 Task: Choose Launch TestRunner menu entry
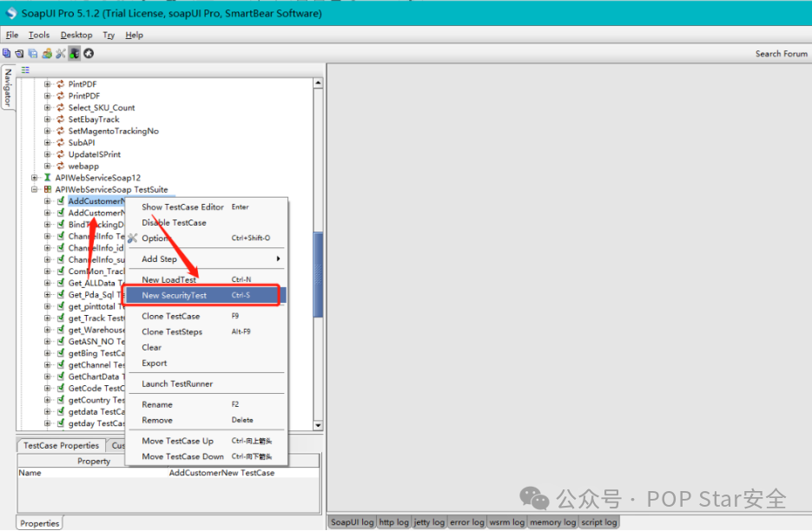coord(206,384)
